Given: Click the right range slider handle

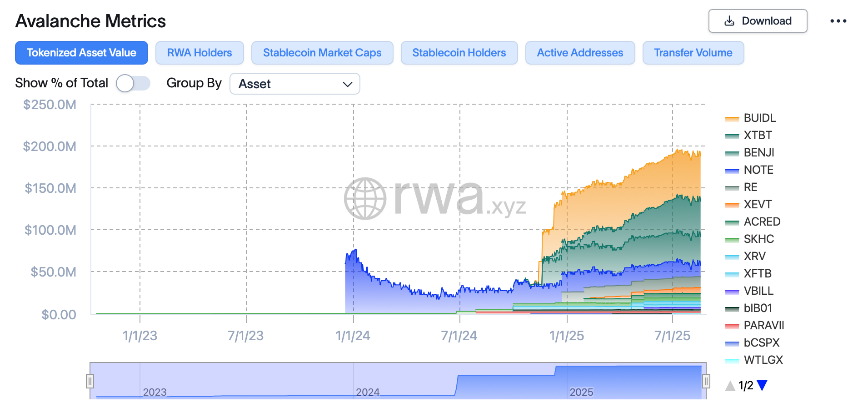Looking at the screenshot, I should click(706, 381).
